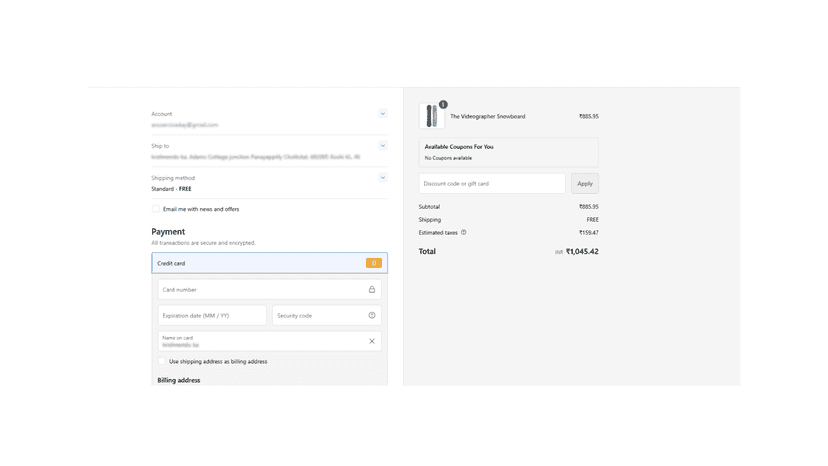Click the lock icon in Card number field
The image size is (828, 466).
coord(372,290)
